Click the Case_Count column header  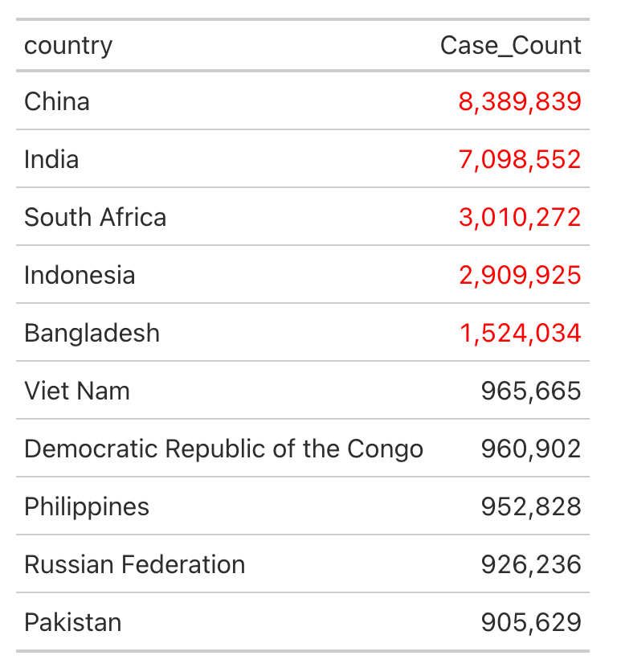click(x=510, y=46)
